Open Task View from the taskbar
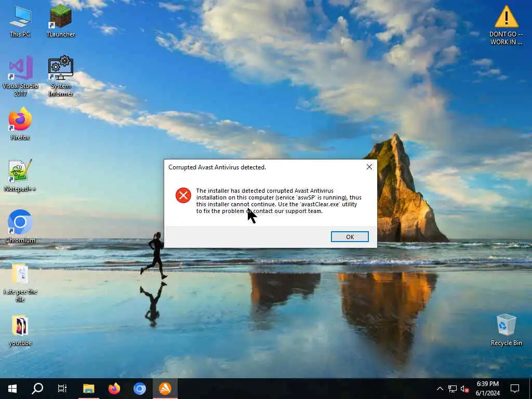The image size is (532, 399). pyautogui.click(x=62, y=389)
